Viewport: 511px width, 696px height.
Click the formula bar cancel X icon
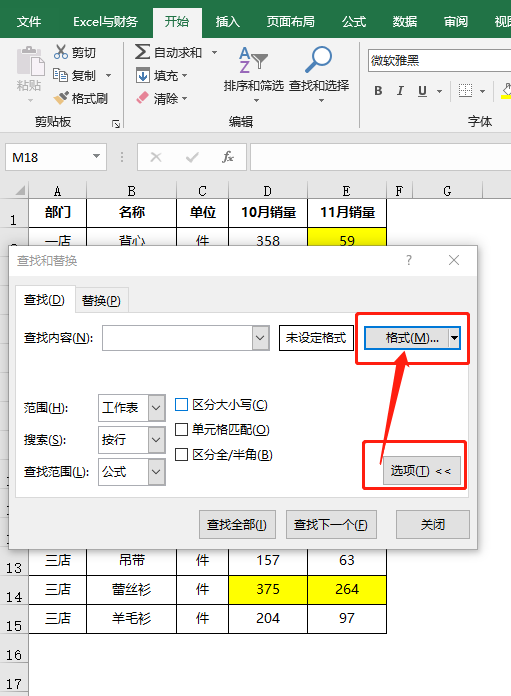click(156, 157)
